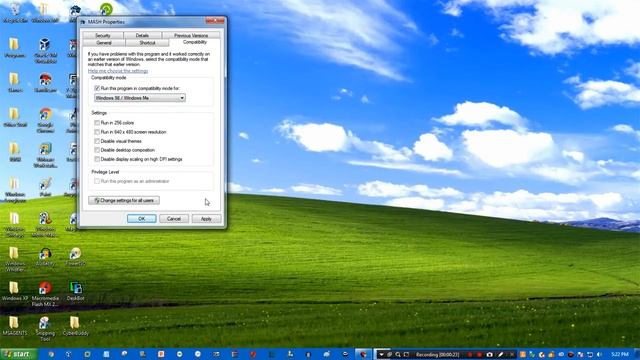Open the Snipping Tool desktop shortcut
The height and width of the screenshot is (360, 640).
45,329
